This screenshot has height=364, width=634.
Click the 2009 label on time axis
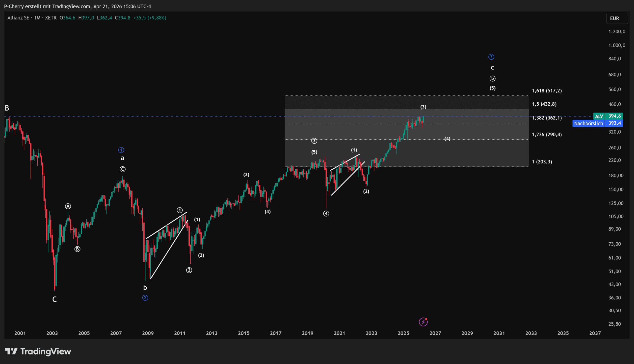click(148, 333)
